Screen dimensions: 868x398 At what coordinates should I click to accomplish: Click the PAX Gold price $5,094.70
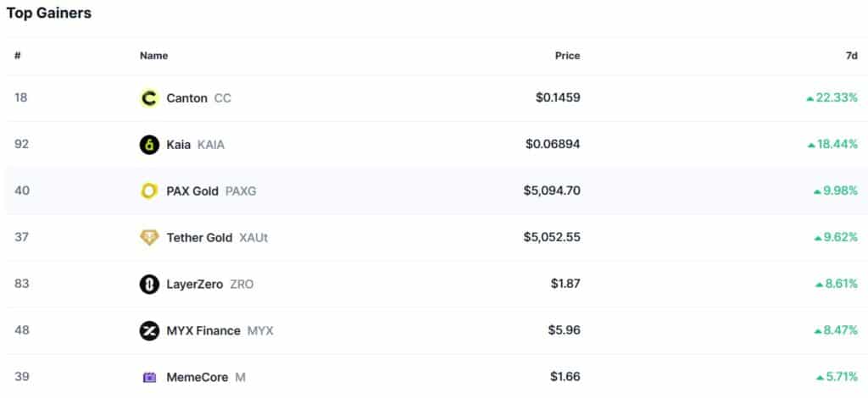pos(552,191)
